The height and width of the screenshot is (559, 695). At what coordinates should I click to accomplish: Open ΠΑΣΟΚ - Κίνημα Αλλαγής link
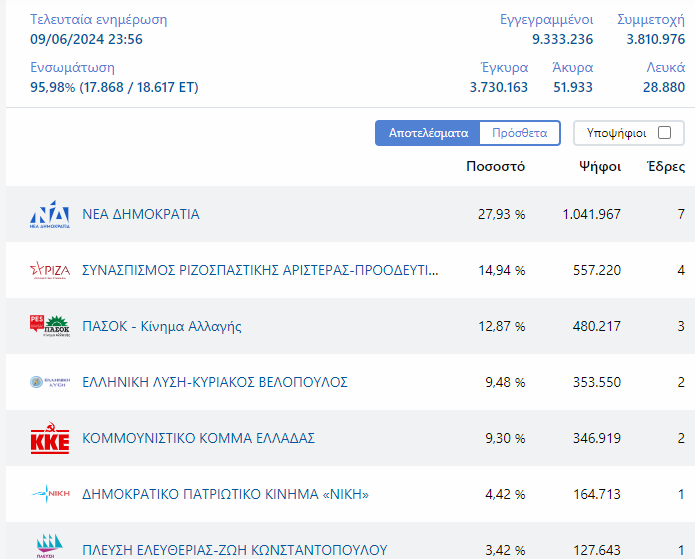162,326
